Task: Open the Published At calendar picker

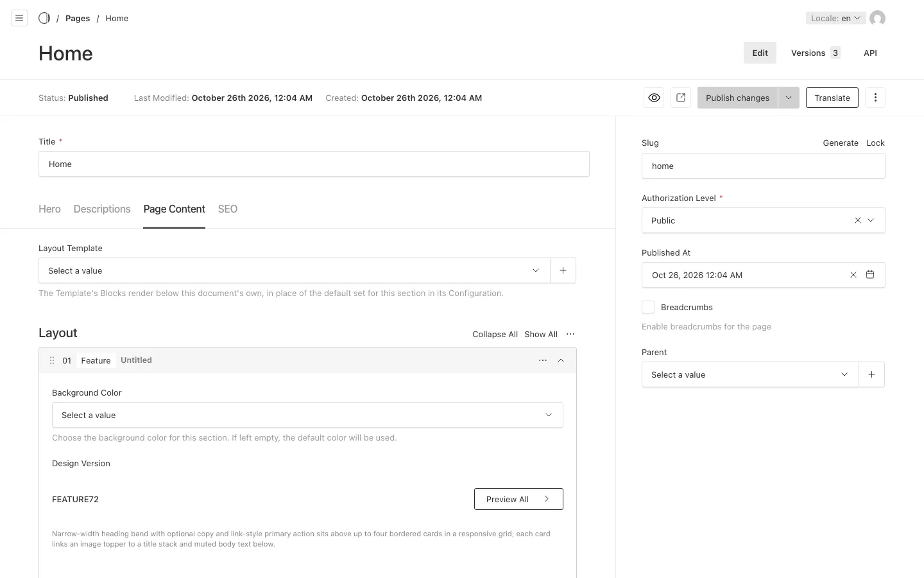Action: pyautogui.click(x=870, y=275)
